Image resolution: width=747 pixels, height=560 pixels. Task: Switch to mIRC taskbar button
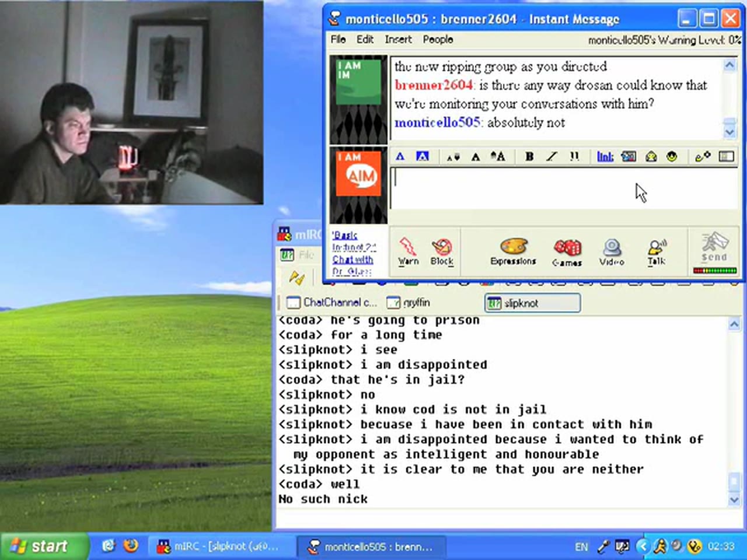[x=220, y=547]
